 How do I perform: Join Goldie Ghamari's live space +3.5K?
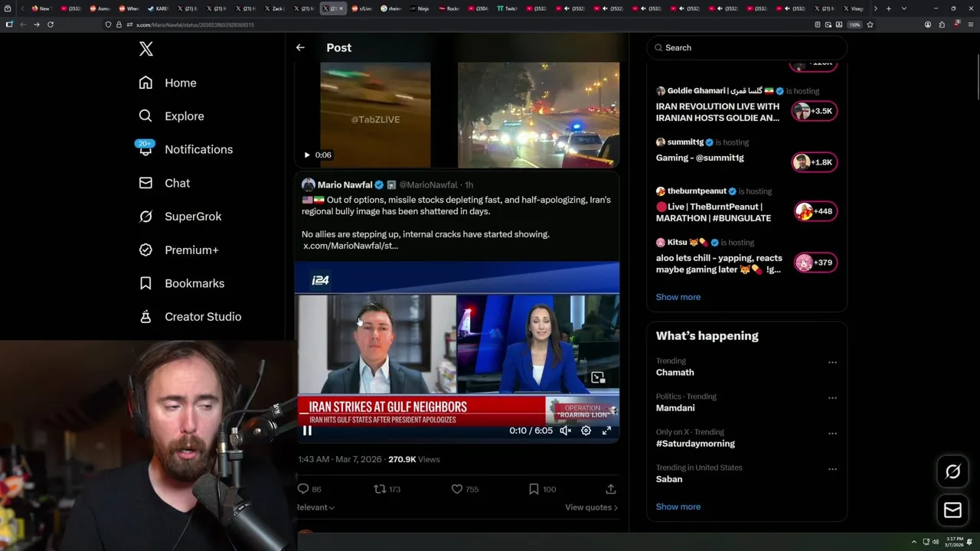[815, 111]
